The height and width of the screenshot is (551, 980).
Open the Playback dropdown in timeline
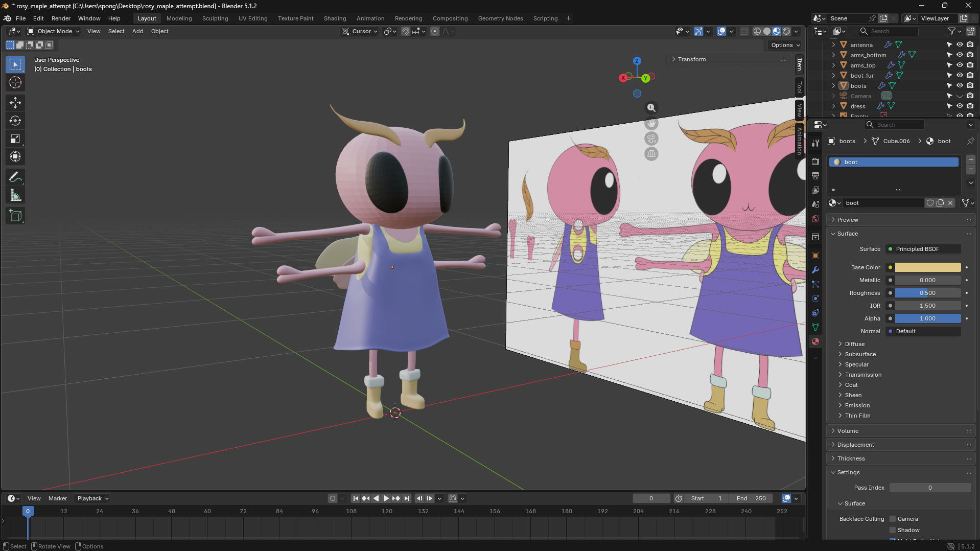[93, 498]
